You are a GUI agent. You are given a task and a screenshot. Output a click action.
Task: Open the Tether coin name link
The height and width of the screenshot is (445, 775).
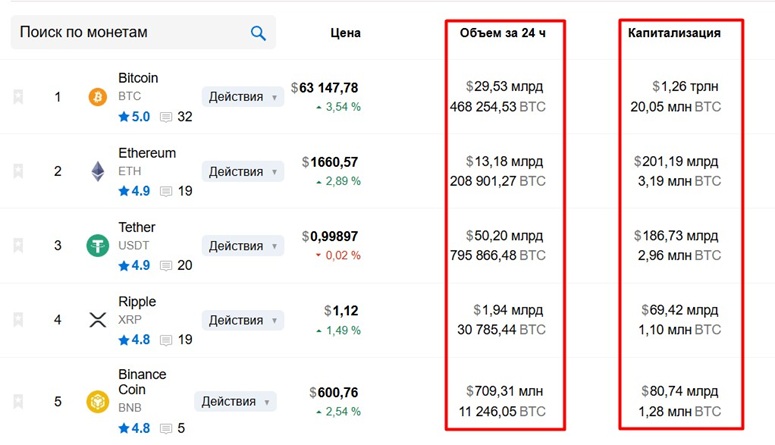pyautogui.click(x=136, y=227)
